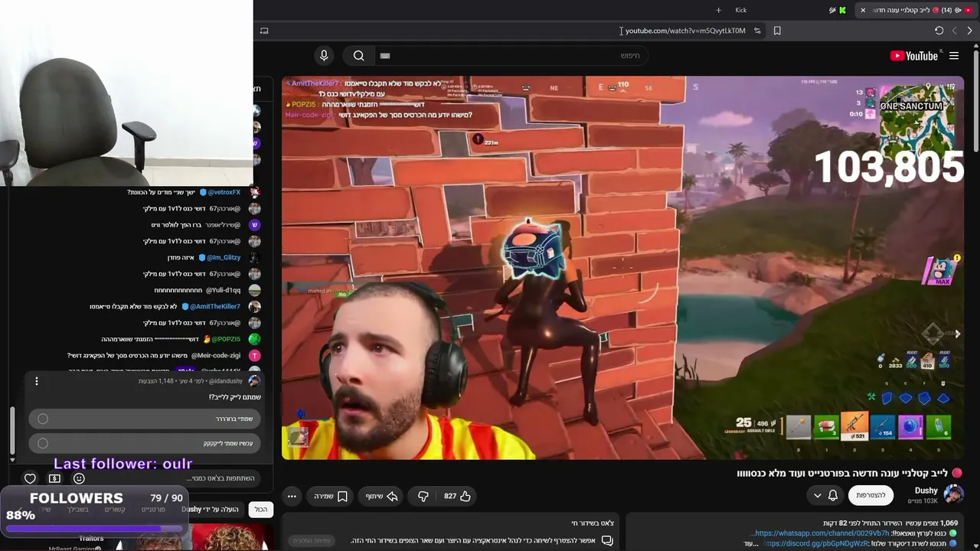Open the browser sidebar panel icon

point(264,31)
